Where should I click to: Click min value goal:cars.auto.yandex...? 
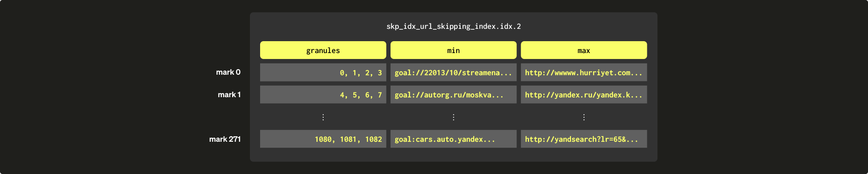point(445,139)
